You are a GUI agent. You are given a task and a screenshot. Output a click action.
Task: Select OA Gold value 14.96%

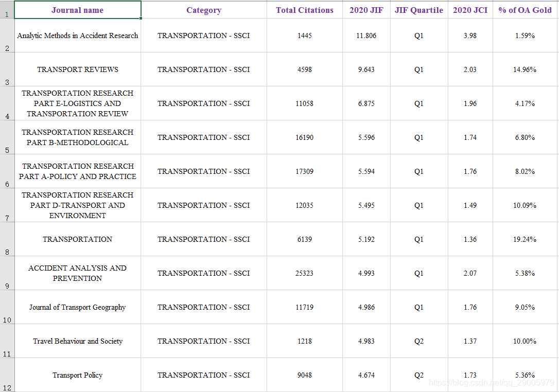(525, 69)
